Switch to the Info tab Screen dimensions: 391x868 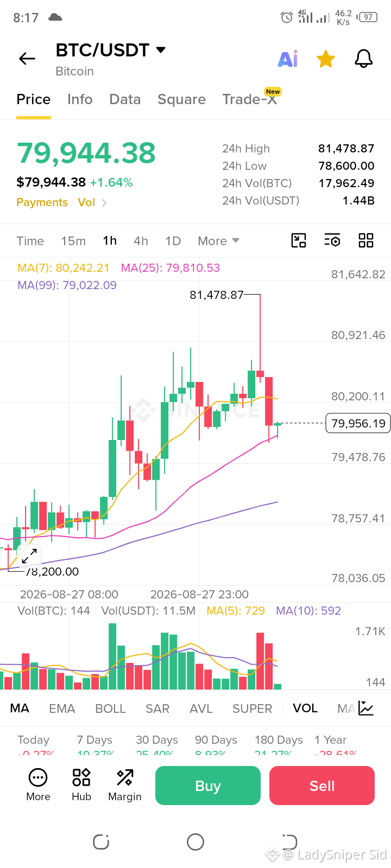pos(80,99)
